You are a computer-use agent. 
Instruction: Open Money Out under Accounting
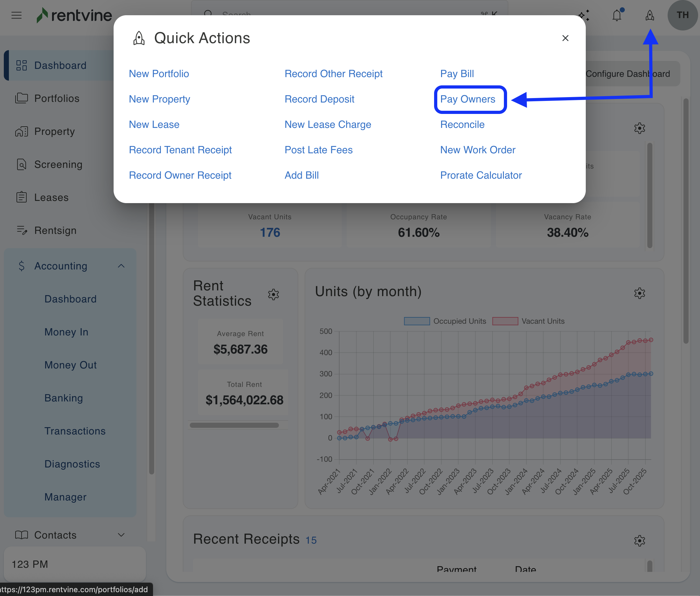point(71,365)
